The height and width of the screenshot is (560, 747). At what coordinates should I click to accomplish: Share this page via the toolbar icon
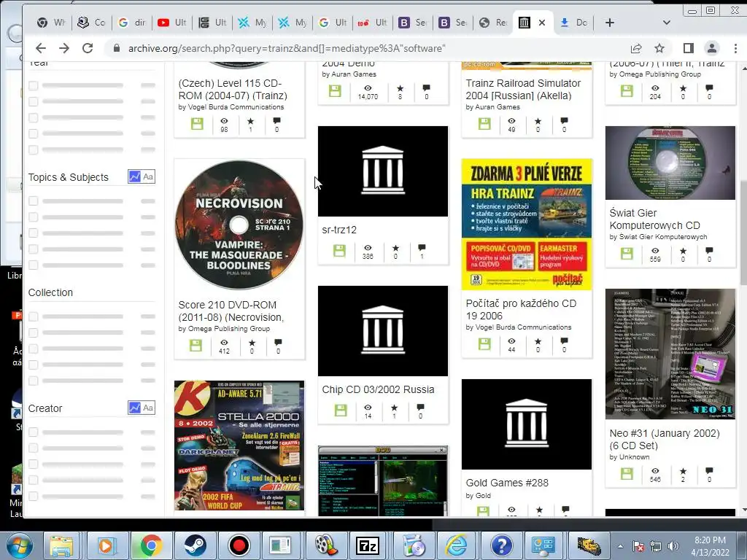click(636, 48)
